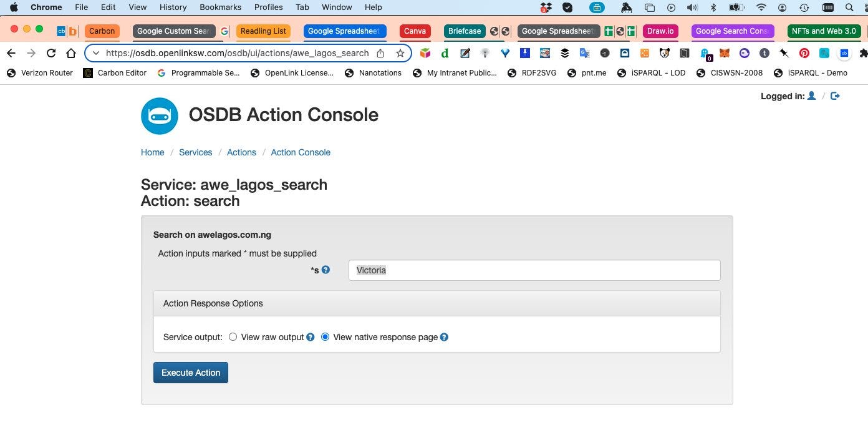Viewport: 868px width, 435px height.
Task: Open Time Machine menu bar icon
Action: click(x=804, y=7)
